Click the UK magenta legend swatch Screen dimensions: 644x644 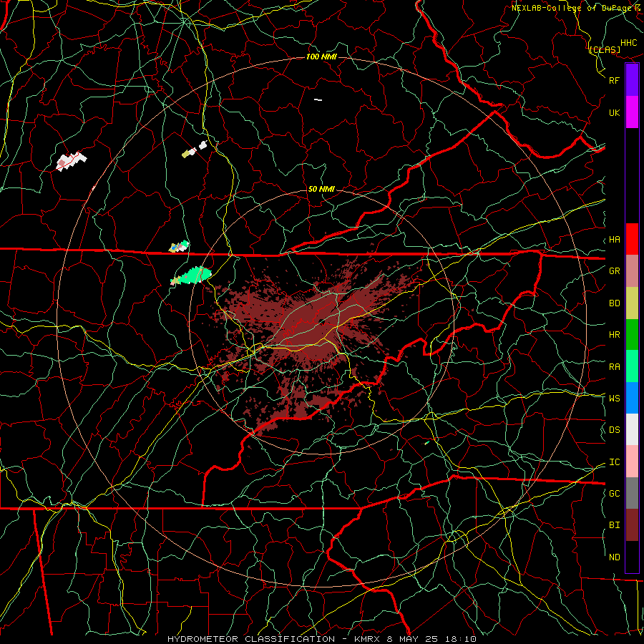[632, 112]
